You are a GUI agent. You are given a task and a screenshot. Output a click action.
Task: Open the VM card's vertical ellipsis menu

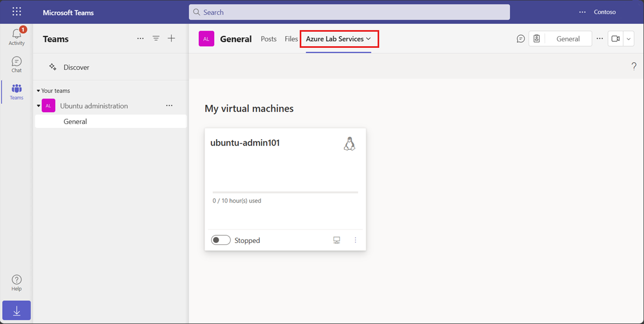pyautogui.click(x=355, y=240)
